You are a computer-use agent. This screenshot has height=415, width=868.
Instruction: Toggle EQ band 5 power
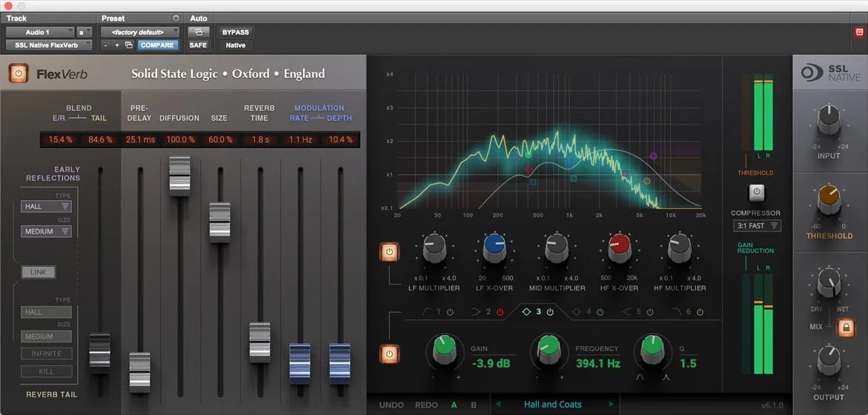click(650, 312)
